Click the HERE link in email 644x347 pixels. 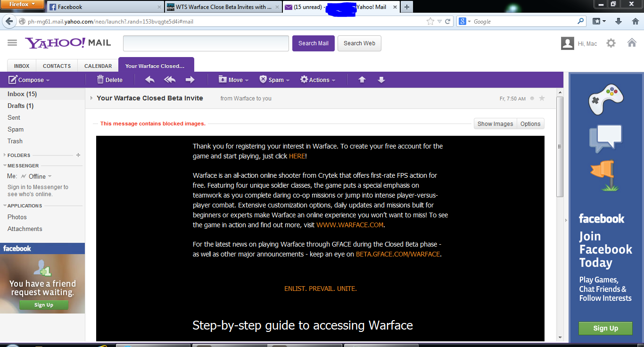(x=297, y=156)
